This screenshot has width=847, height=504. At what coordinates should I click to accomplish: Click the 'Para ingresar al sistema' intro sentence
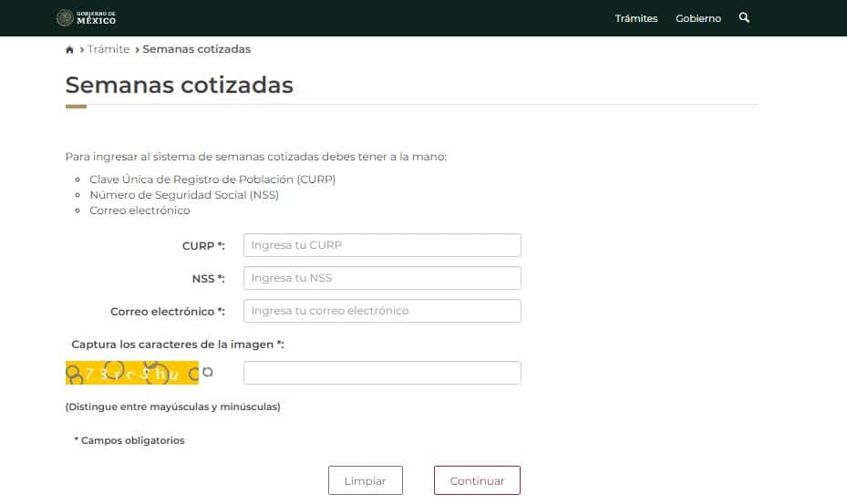click(x=256, y=157)
